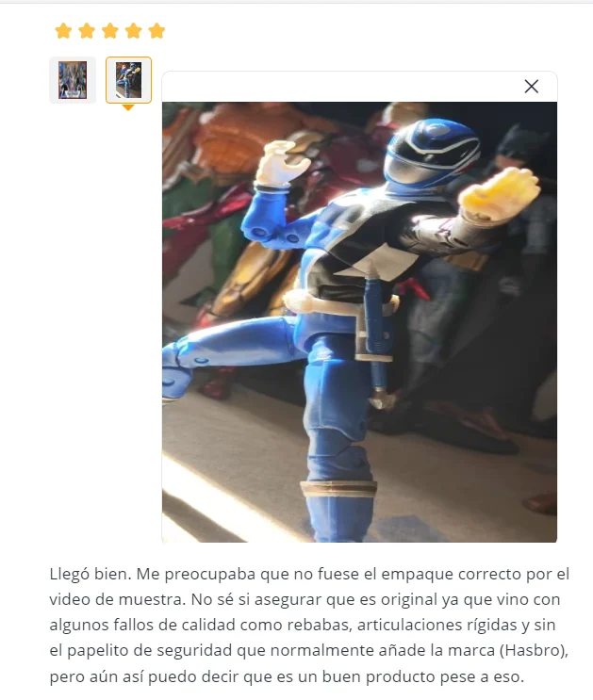The image size is (593, 700).
Task: Click the enlarged blue ranger figure photo
Action: click(359, 322)
